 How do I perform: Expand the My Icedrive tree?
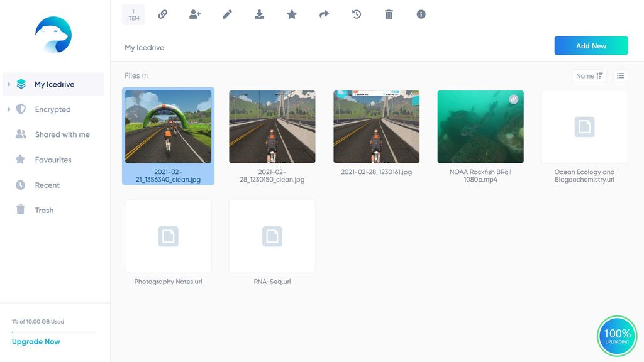point(8,84)
